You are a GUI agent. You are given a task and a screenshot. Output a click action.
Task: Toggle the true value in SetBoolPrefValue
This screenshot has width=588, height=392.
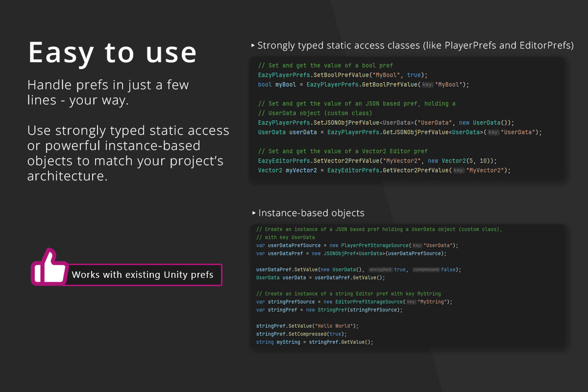point(414,75)
